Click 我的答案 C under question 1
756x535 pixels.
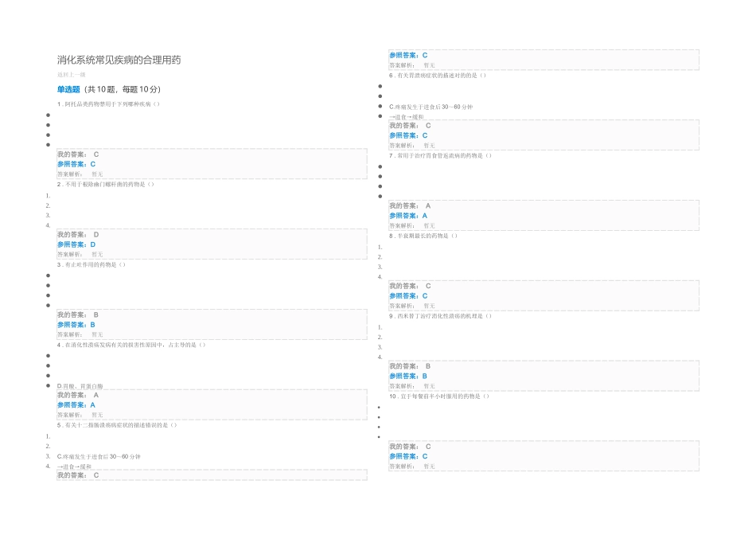tap(78, 154)
